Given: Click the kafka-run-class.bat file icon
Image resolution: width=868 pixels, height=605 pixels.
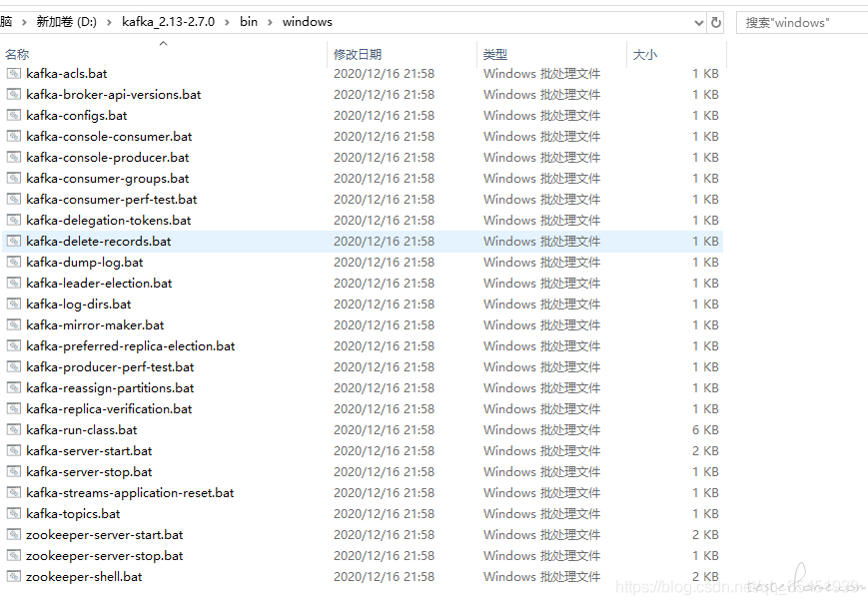Looking at the screenshot, I should [x=14, y=430].
